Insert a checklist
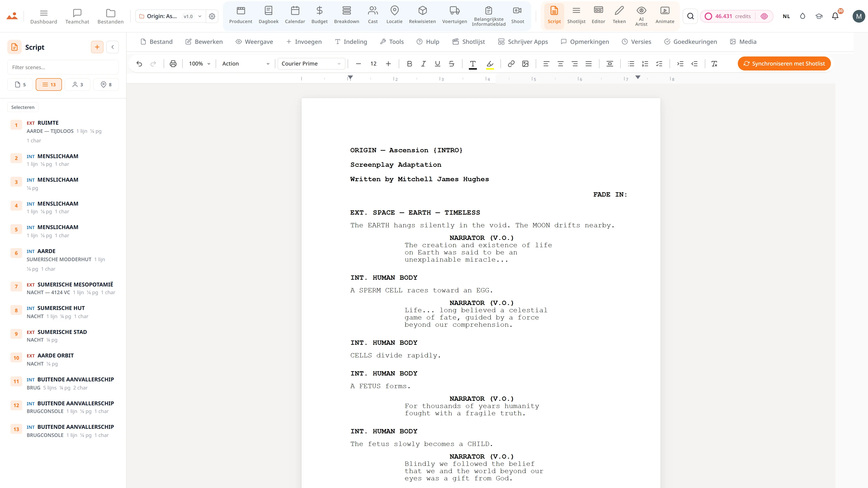This screenshot has width=868, height=488. pyautogui.click(x=659, y=64)
